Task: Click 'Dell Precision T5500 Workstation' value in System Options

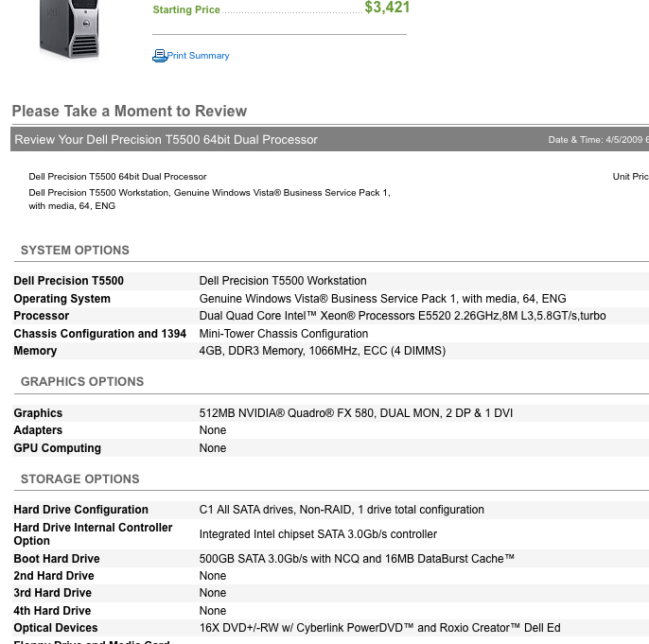Action: pyautogui.click(x=283, y=281)
